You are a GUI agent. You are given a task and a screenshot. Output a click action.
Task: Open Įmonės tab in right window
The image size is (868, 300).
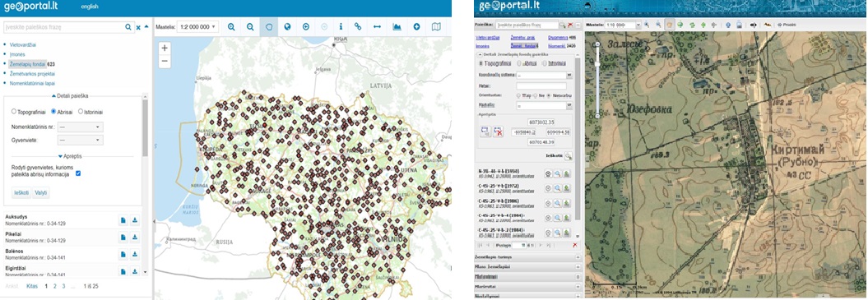tap(482, 45)
